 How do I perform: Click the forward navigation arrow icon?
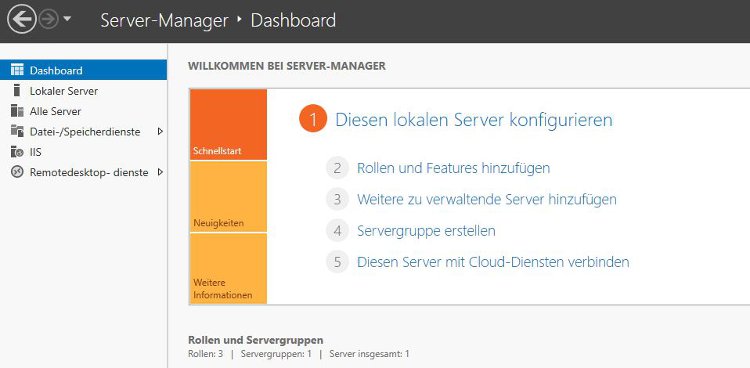(x=49, y=19)
